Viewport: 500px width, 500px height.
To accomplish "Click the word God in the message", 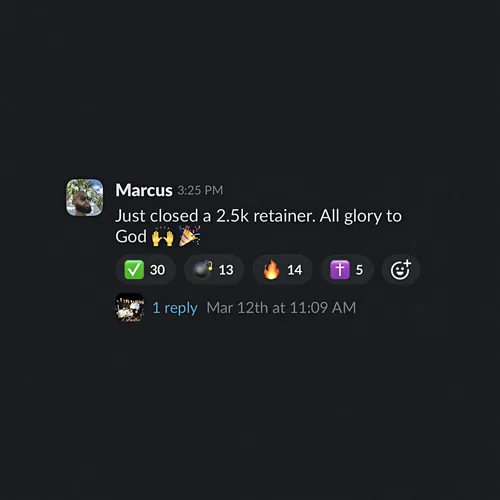I will [x=131, y=237].
